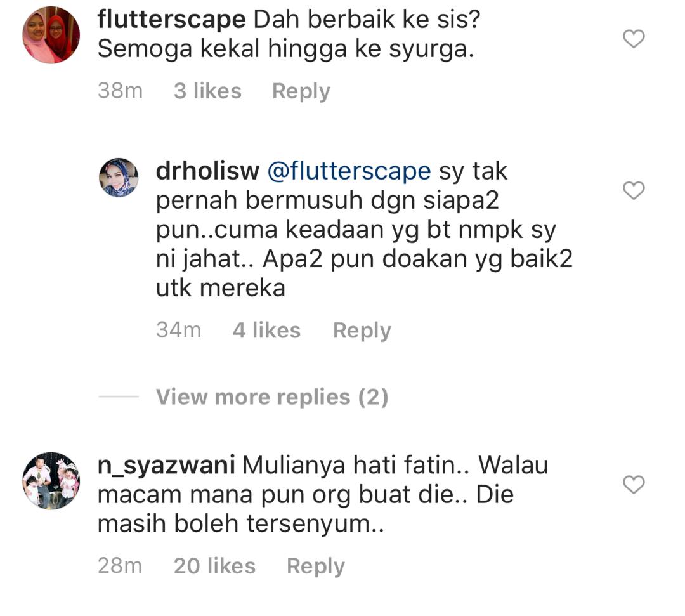Click the 38m timestamp
This screenshot has height=616, width=685.
(120, 91)
